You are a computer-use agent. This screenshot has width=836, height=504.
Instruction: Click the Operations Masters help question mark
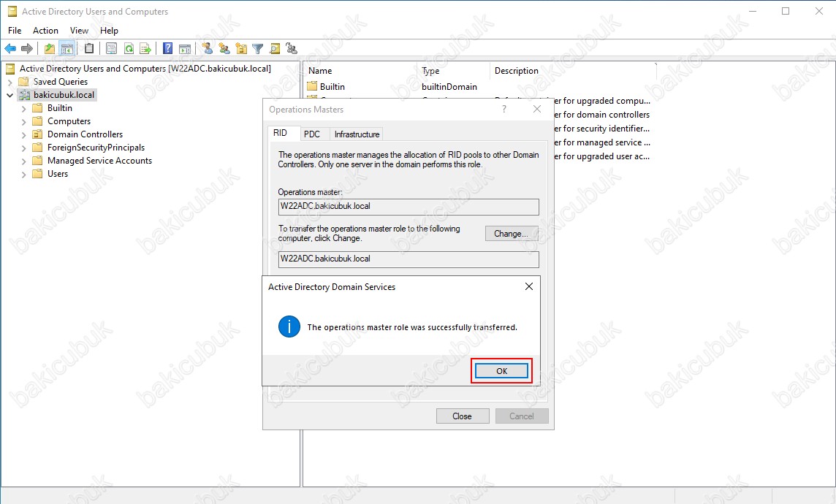point(503,109)
